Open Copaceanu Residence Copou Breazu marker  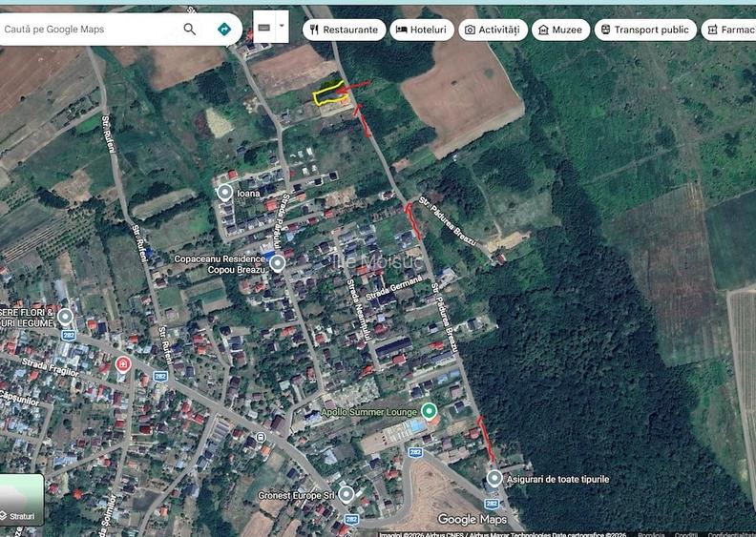[x=277, y=263]
